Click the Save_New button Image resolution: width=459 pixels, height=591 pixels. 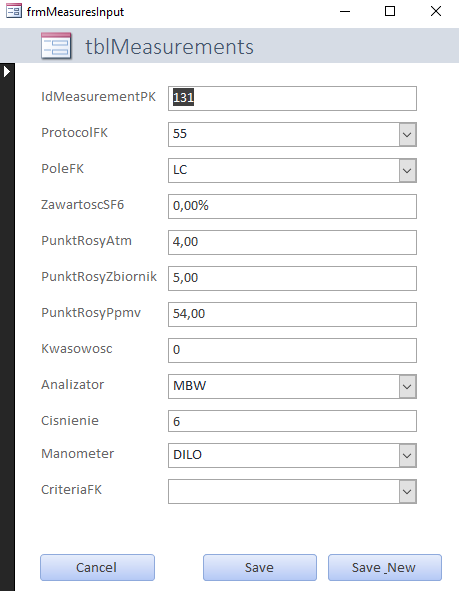[x=385, y=568]
